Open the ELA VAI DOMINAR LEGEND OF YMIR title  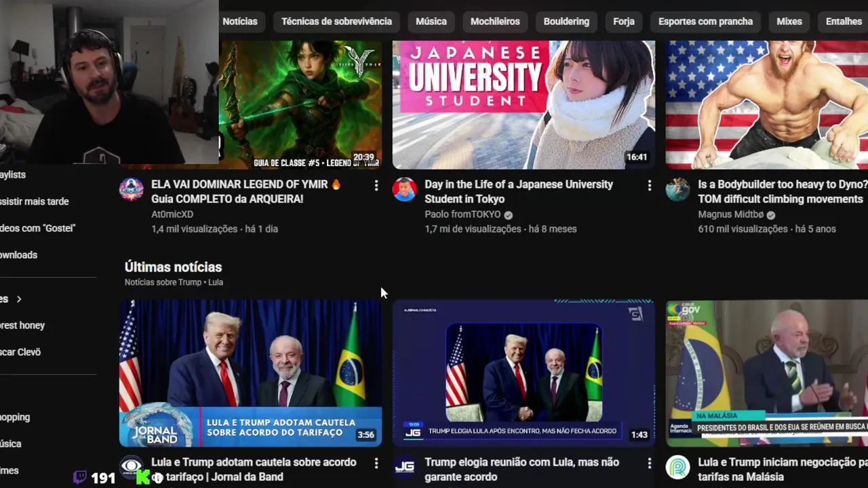(246, 192)
